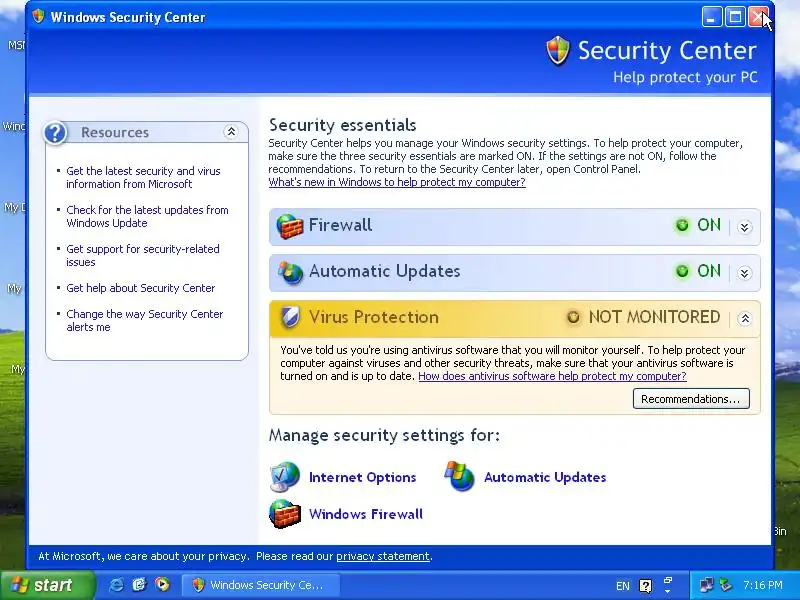Open Internet Options settings link
Image resolution: width=800 pixels, height=600 pixels.
(x=363, y=477)
